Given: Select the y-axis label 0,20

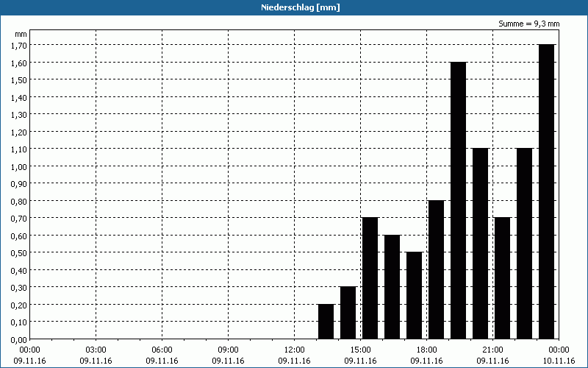Looking at the screenshot, I should coord(19,305).
